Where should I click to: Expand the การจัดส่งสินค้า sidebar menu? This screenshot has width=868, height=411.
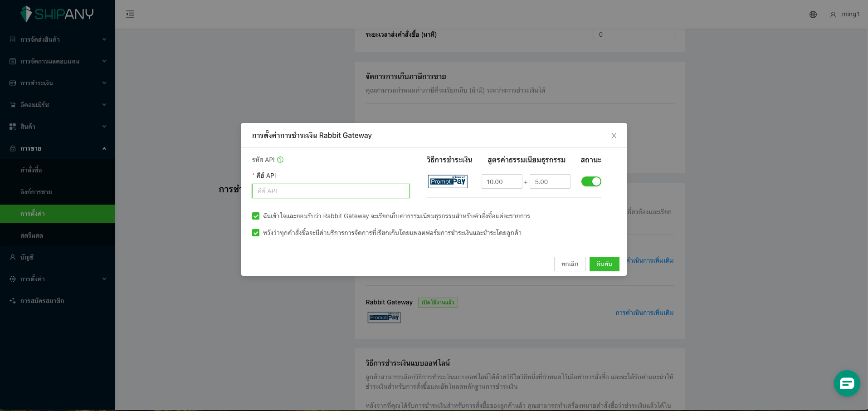pos(57,39)
